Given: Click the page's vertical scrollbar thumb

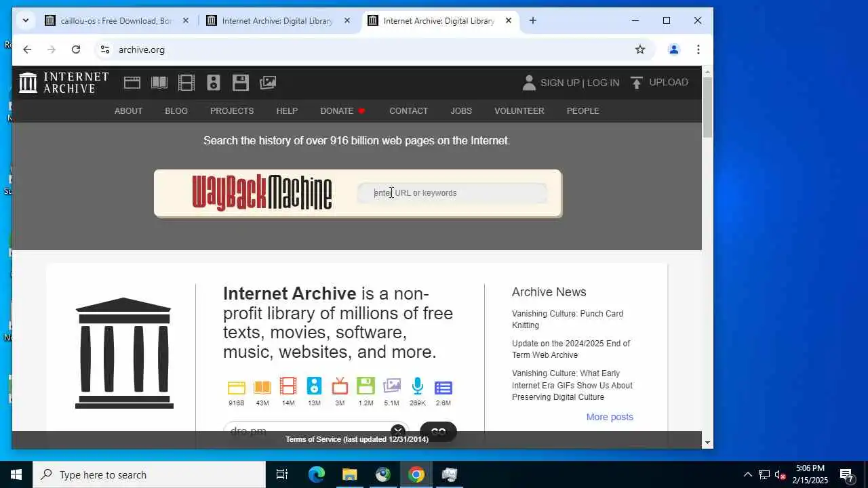Looking at the screenshot, I should click(x=707, y=107).
